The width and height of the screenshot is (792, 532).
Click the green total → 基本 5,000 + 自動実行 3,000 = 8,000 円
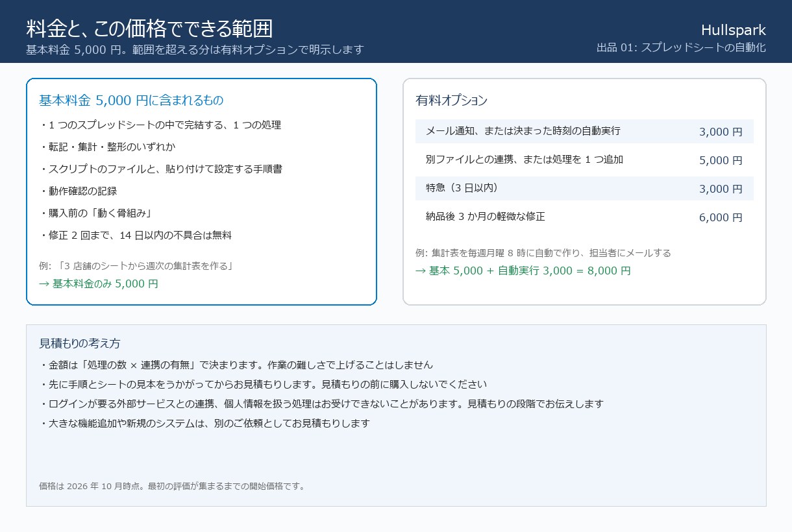click(523, 271)
